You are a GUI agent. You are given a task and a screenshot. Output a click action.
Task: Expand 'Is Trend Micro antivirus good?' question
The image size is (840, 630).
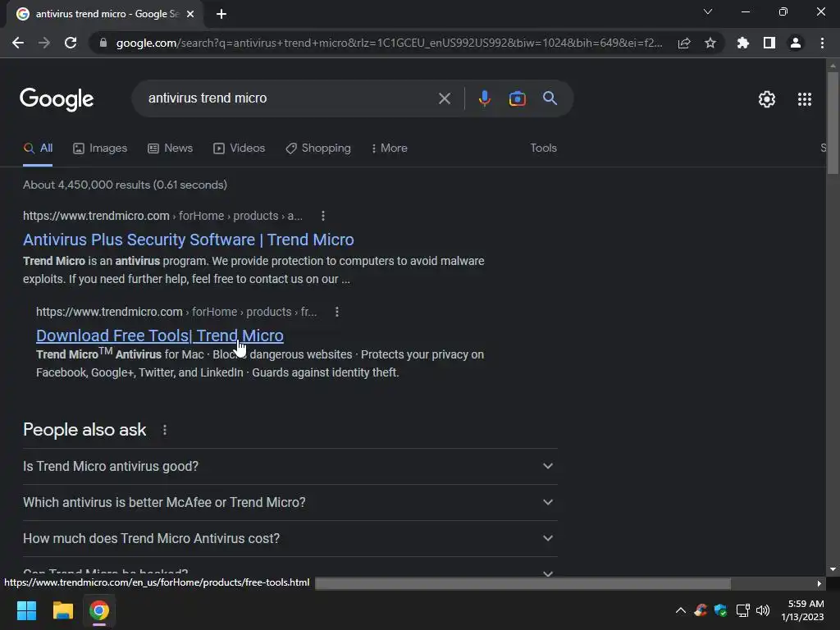[290, 466]
